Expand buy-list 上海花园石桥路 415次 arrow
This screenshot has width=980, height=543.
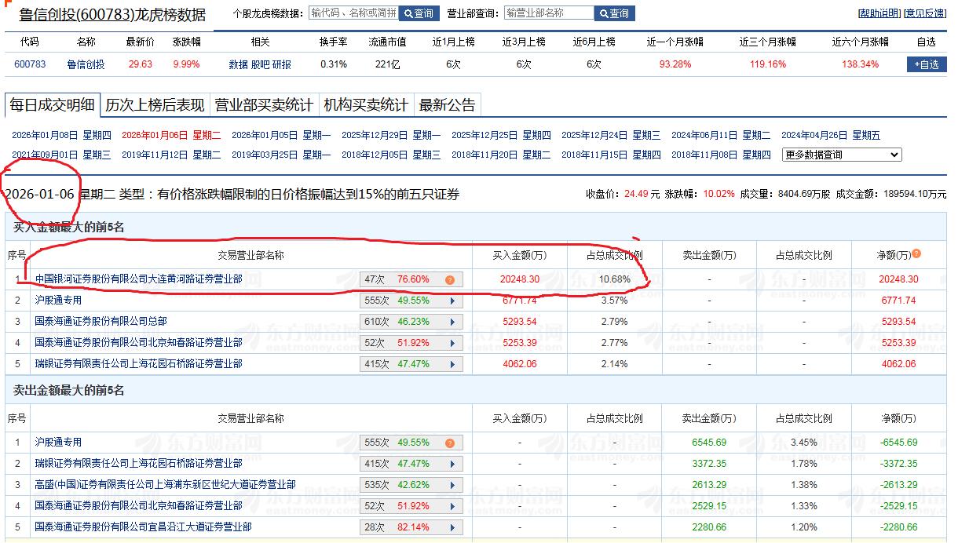tap(452, 364)
